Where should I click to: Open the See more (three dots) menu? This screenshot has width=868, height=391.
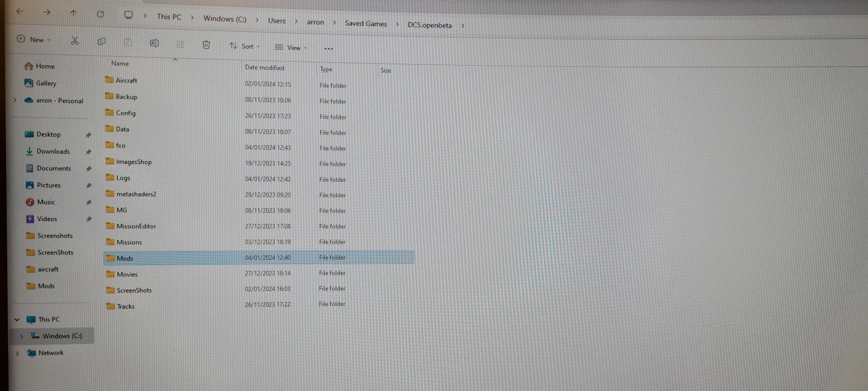(x=329, y=49)
